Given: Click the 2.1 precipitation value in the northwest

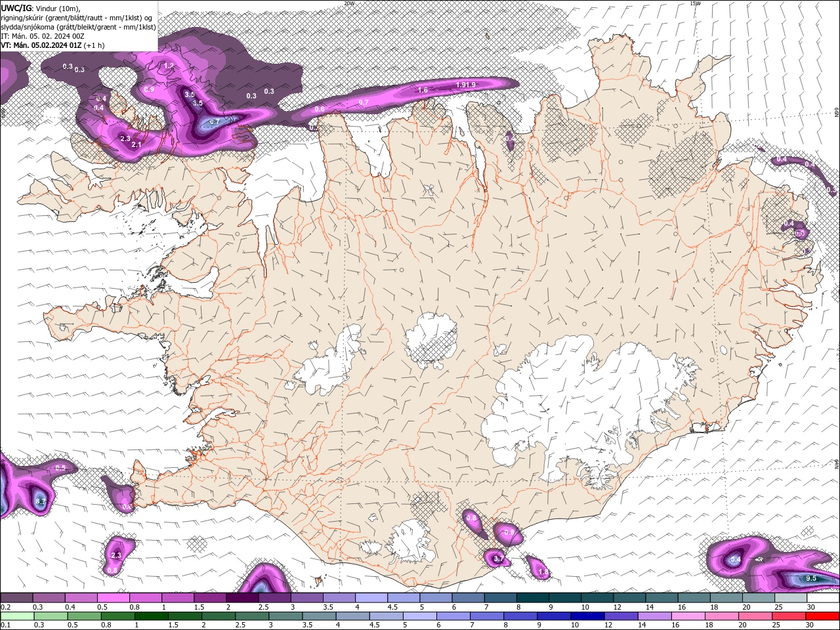Looking at the screenshot, I should [x=136, y=144].
